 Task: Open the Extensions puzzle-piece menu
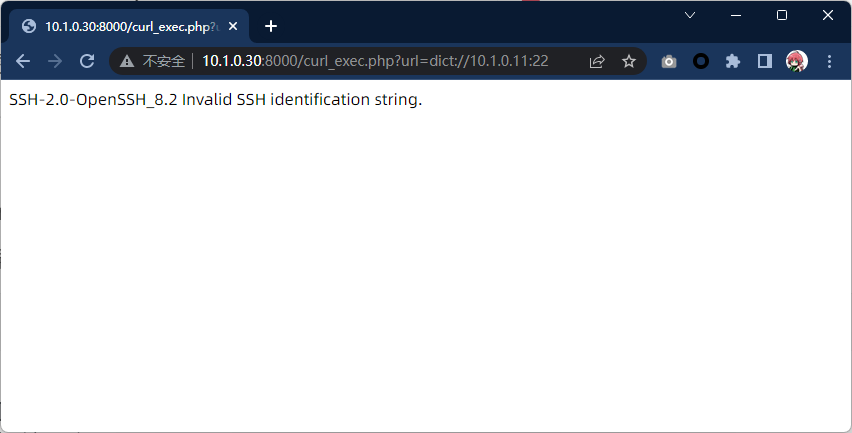(733, 61)
